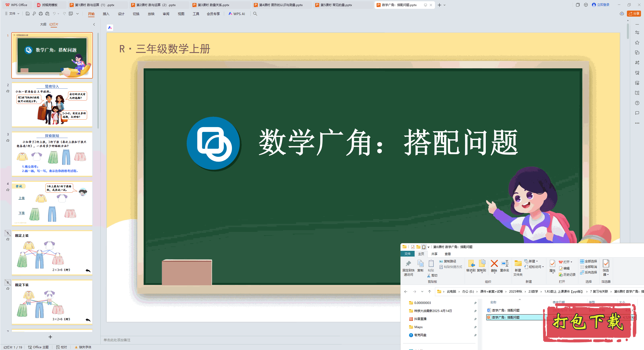The image size is (644, 350).
Task: Switch the panel to 大纲 outline view
Action: point(43,24)
